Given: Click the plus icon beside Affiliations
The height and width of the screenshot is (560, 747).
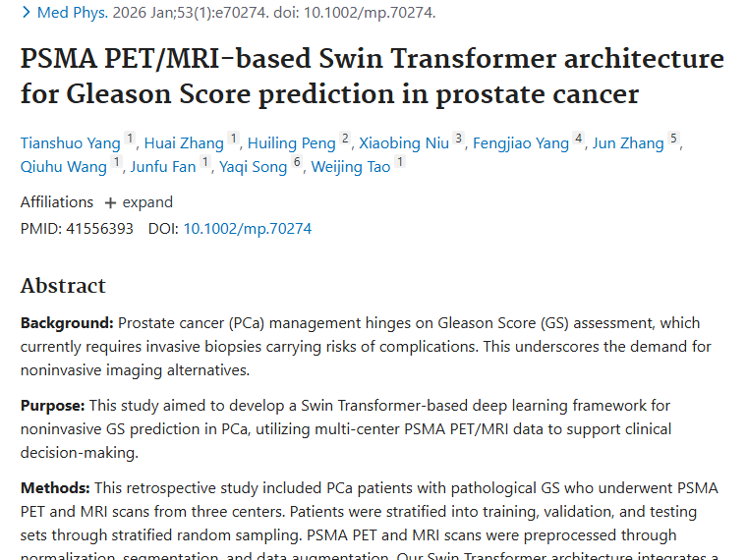Looking at the screenshot, I should click(110, 202).
